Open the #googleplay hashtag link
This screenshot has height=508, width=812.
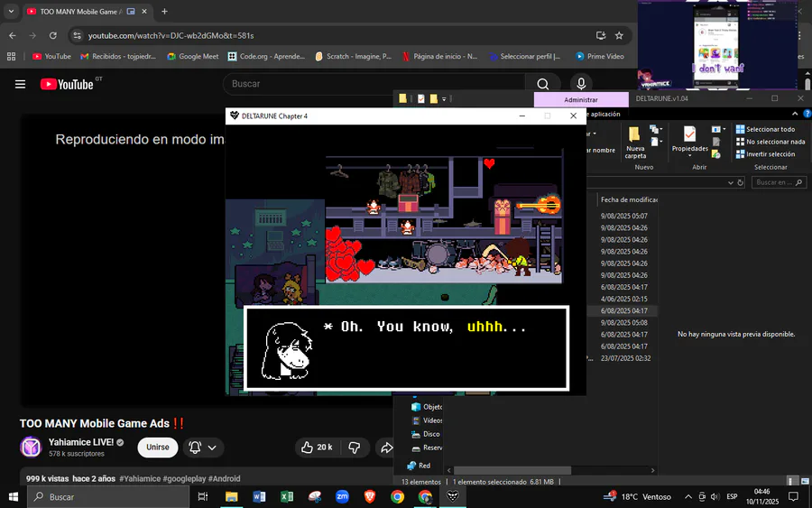(x=184, y=479)
